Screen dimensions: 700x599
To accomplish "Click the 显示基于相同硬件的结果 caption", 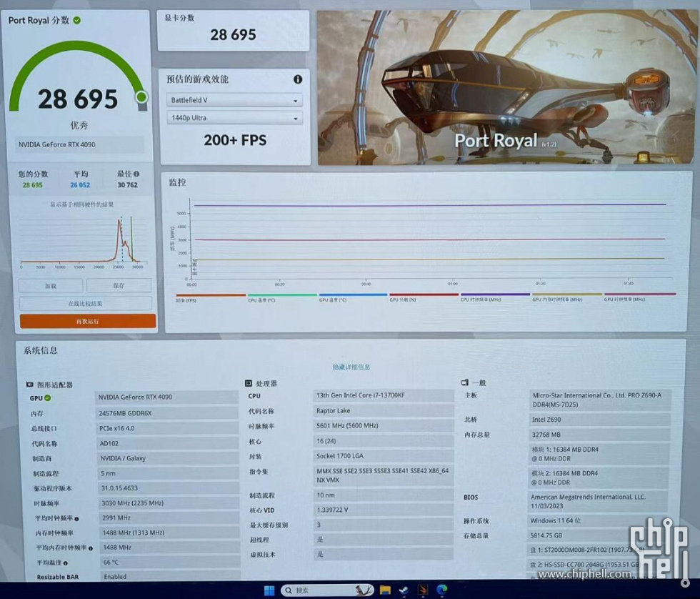I will point(81,204).
